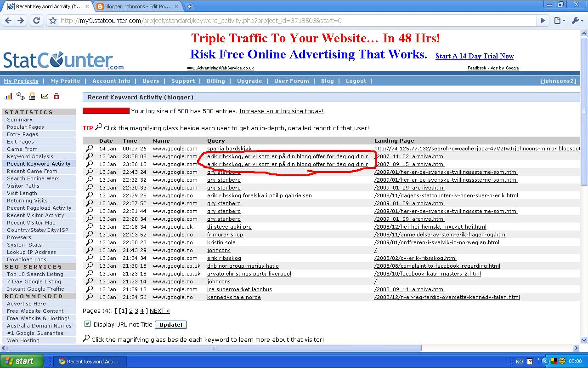Click the Go arrow beside the address bar

[543, 21]
